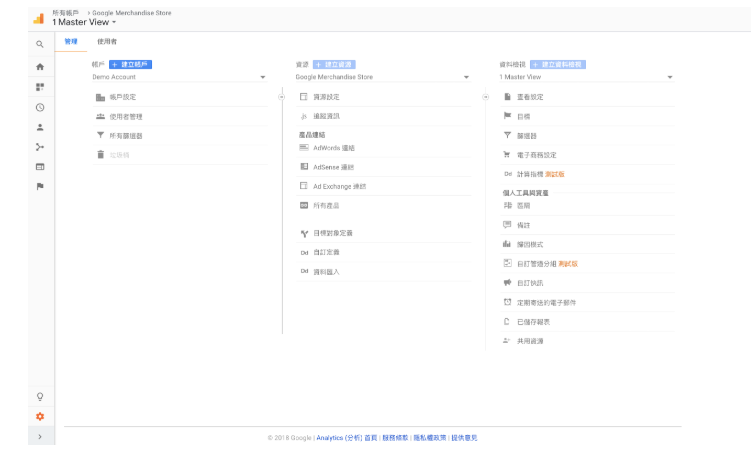Click the window icon for 資源設定

(x=304, y=97)
